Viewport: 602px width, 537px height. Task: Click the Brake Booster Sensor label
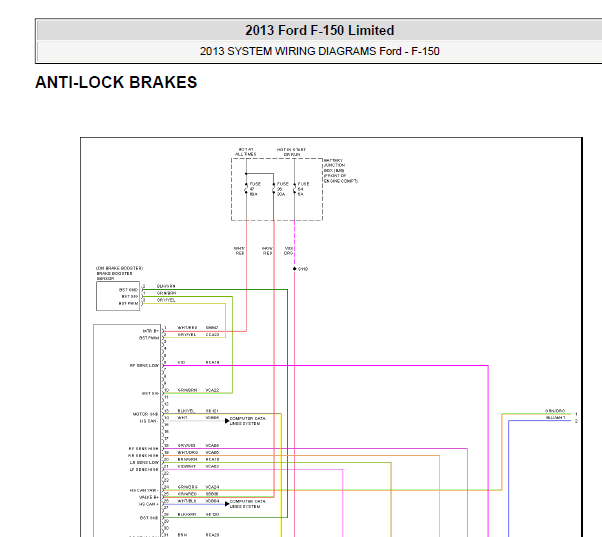pyautogui.click(x=119, y=273)
